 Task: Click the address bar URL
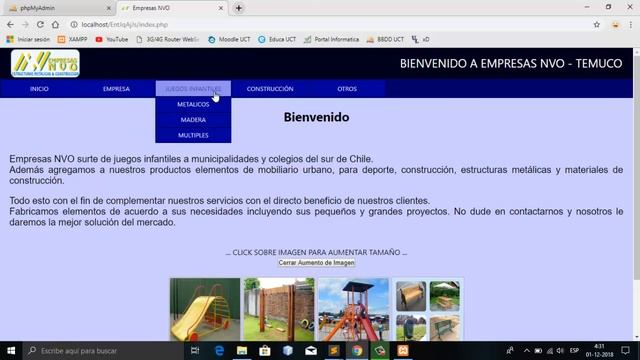point(124,24)
